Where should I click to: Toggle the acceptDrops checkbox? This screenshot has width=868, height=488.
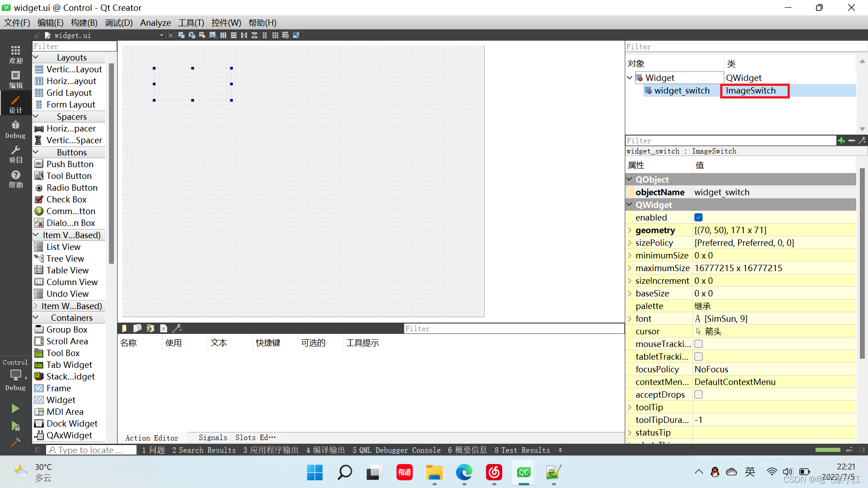pos(698,394)
